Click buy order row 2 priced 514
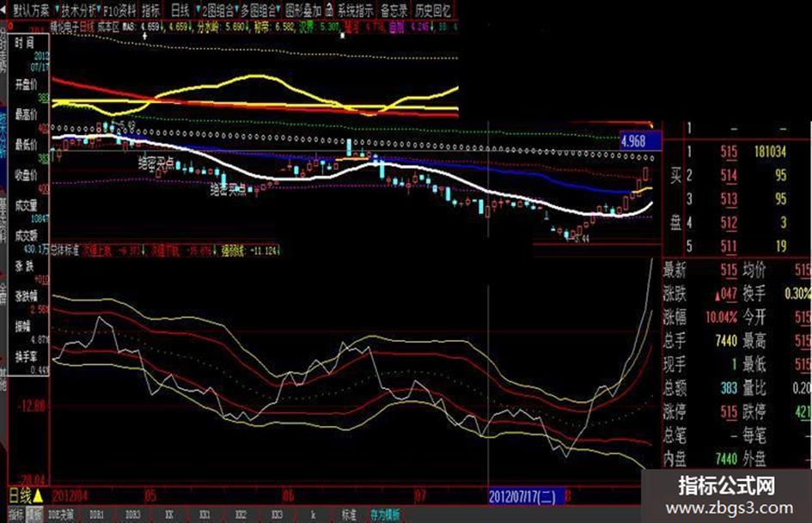This screenshot has width=812, height=523. click(x=736, y=175)
